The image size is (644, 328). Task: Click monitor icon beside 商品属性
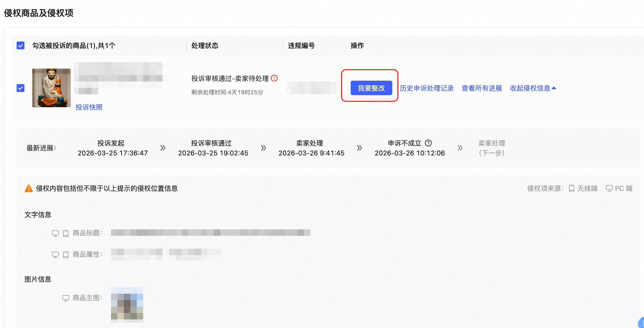(x=55, y=255)
